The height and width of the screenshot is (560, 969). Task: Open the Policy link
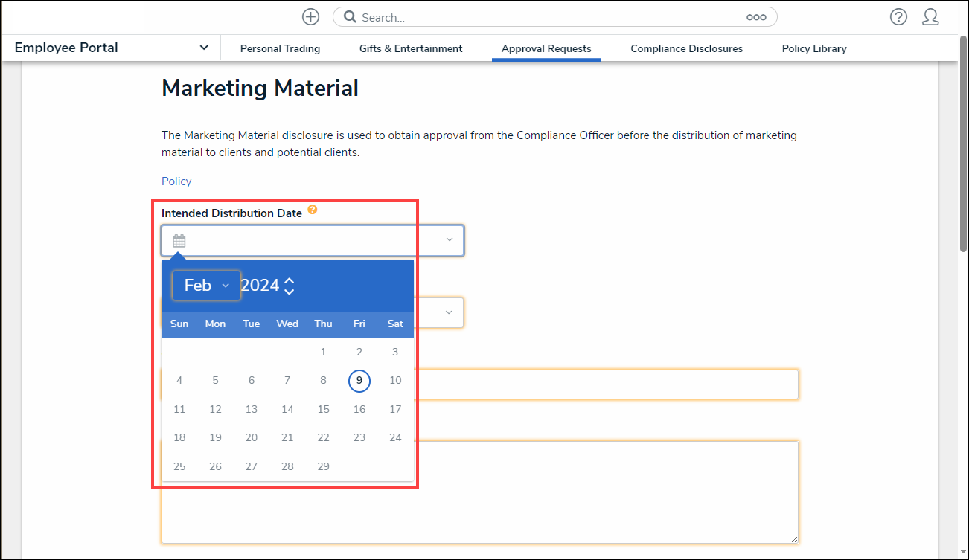point(176,181)
